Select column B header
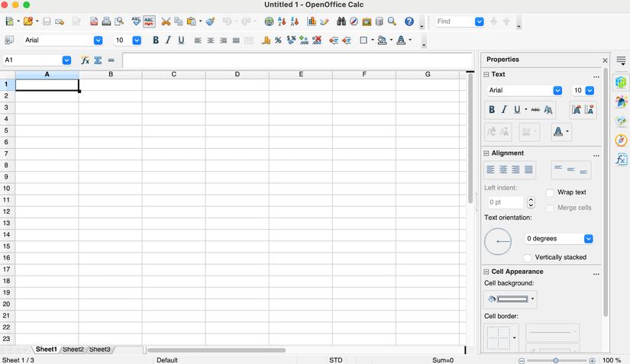630x364 pixels. (x=111, y=74)
